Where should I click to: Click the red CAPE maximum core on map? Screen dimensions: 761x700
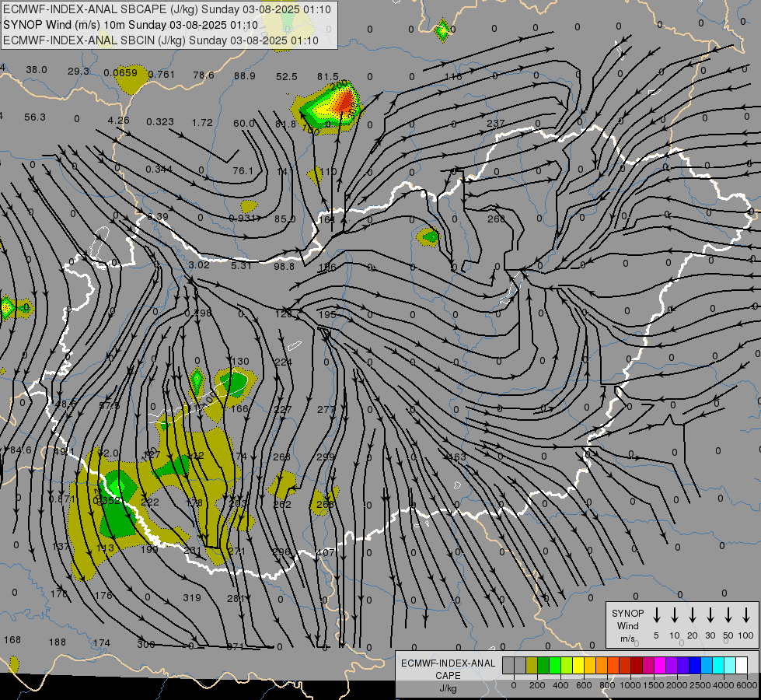point(344,101)
